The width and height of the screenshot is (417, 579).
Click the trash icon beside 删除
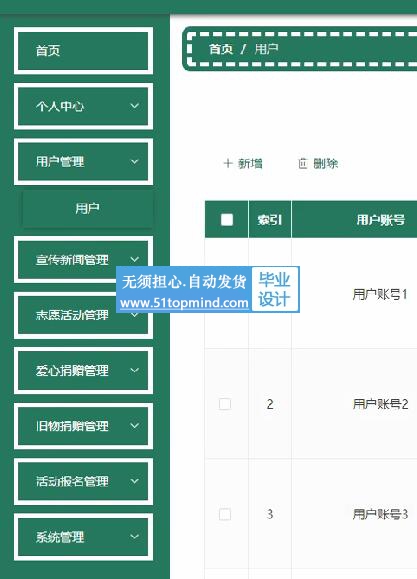[303, 163]
